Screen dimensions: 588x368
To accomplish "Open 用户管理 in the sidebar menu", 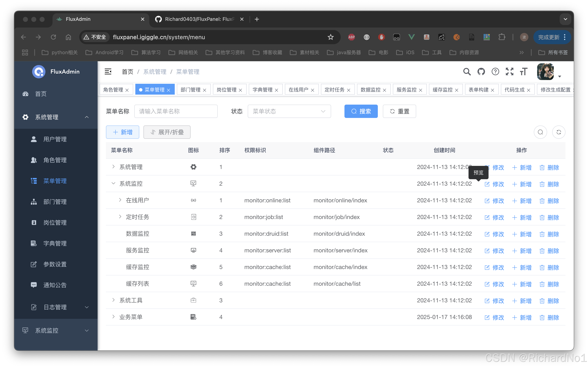I will click(x=55, y=139).
